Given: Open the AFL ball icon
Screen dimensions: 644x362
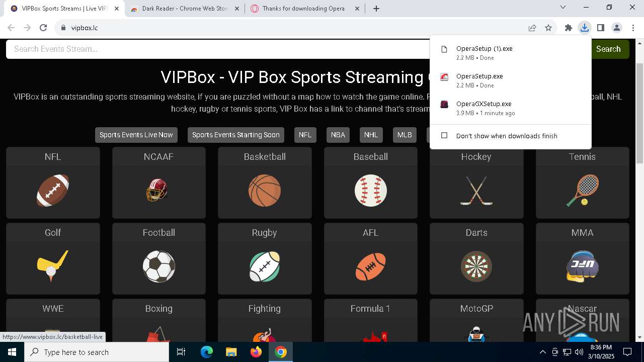Looking at the screenshot, I should coord(371,266).
